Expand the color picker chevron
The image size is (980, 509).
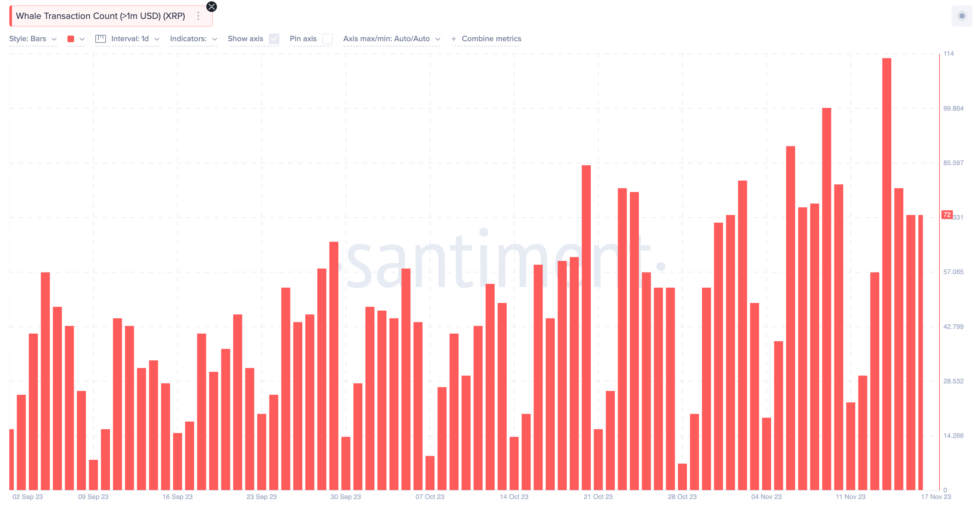82,39
